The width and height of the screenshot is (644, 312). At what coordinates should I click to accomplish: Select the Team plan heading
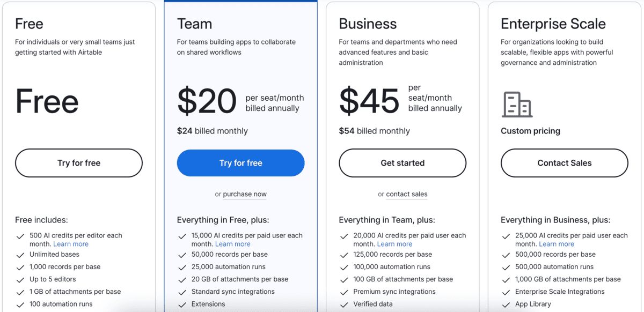pyautogui.click(x=194, y=24)
